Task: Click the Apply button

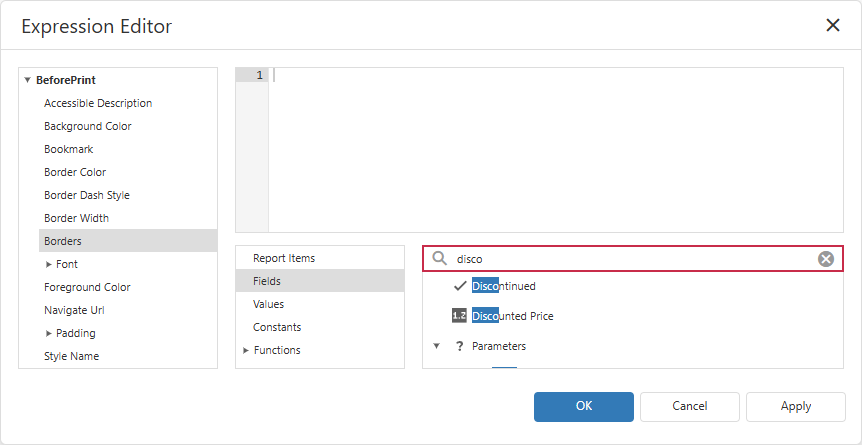Action: [x=795, y=406]
